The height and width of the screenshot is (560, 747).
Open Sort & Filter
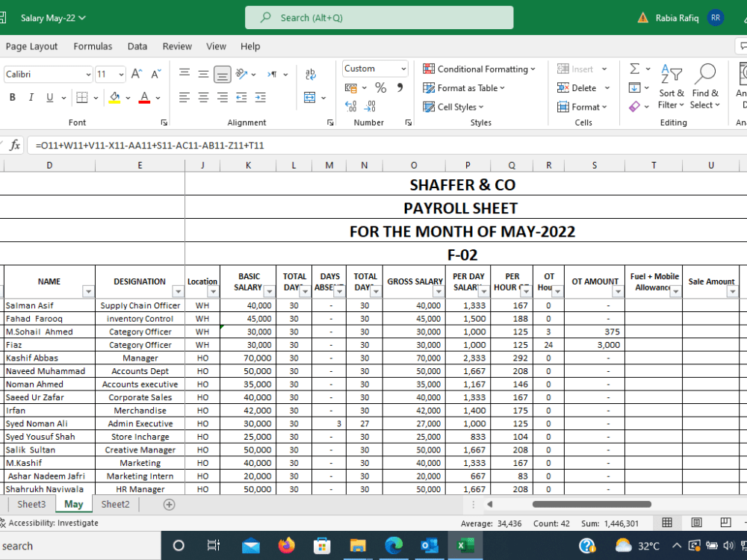tap(672, 87)
